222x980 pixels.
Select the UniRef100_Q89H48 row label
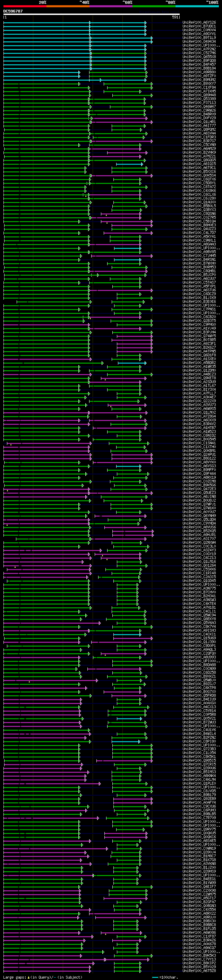[x=199, y=95]
